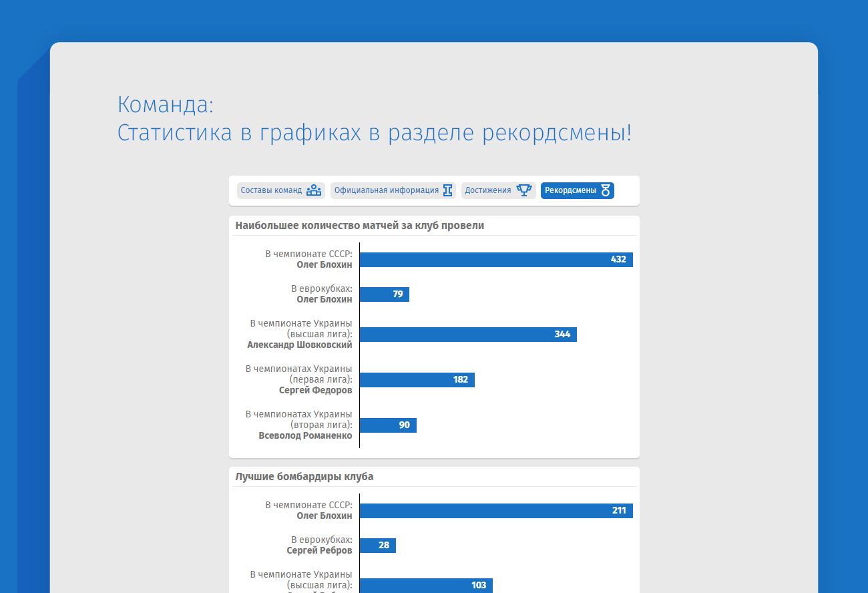Click the icon next to Официальная информация
868x593 pixels.
447,190
